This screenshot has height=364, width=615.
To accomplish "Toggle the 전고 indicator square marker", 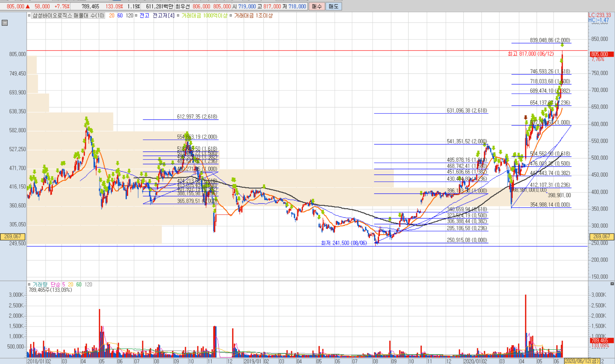I will (x=136, y=16).
